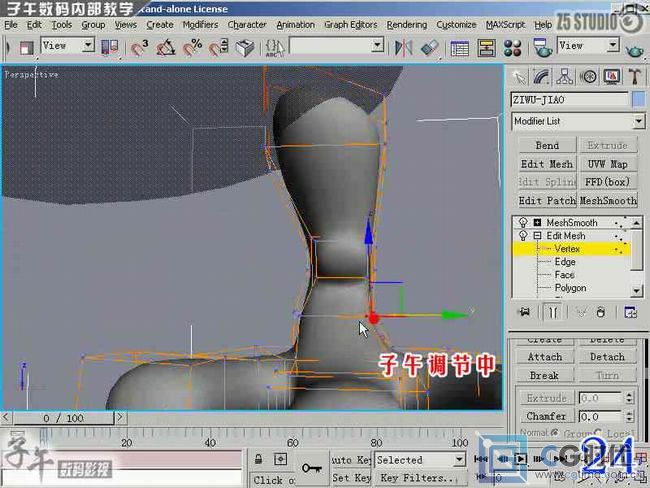
Task: Click the Percent Snap Toggle icon
Action: (x=192, y=47)
